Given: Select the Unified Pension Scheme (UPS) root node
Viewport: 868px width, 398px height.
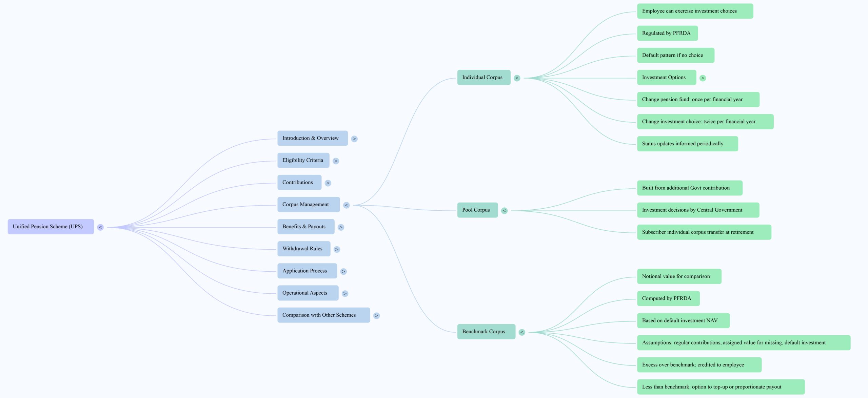Looking at the screenshot, I should [x=51, y=227].
